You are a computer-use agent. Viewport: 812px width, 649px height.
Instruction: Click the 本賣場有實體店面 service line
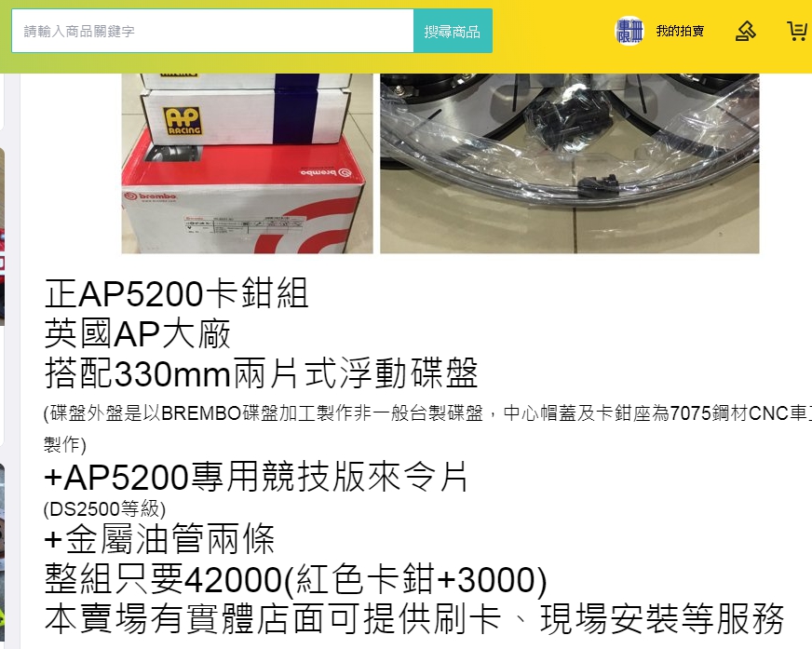pos(414,618)
